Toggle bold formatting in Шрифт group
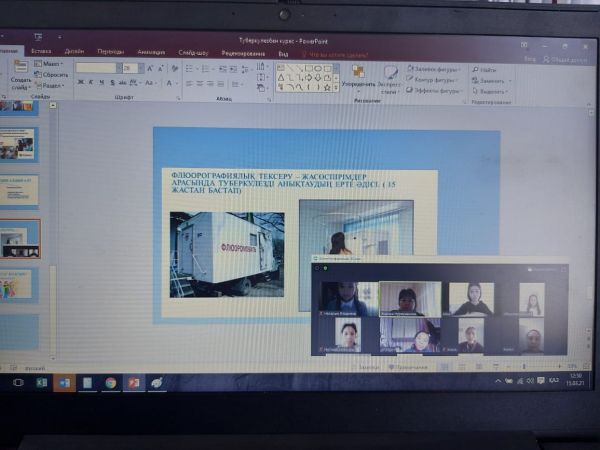This screenshot has height=450, width=600. click(x=80, y=84)
